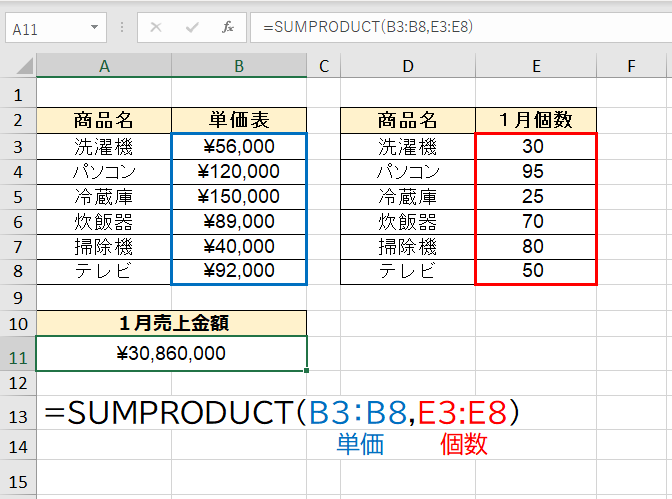The width and height of the screenshot is (672, 499).
Task: Select row 11 header
Action: (x=18, y=353)
